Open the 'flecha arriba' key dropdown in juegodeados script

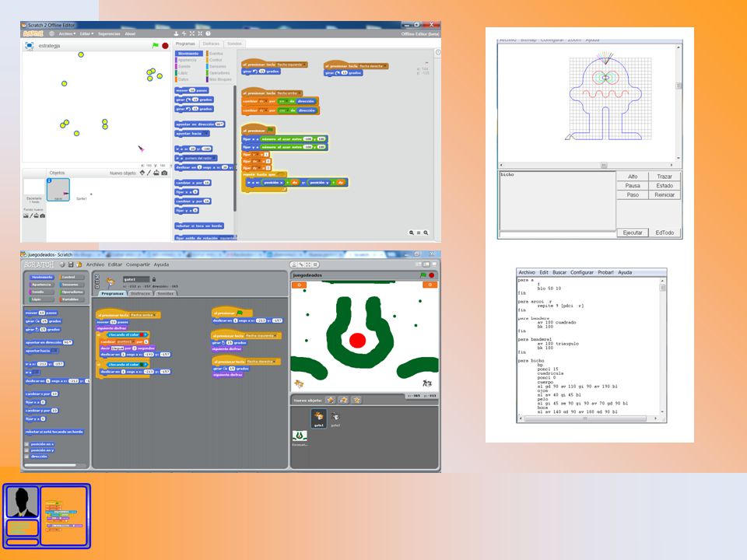point(143,315)
